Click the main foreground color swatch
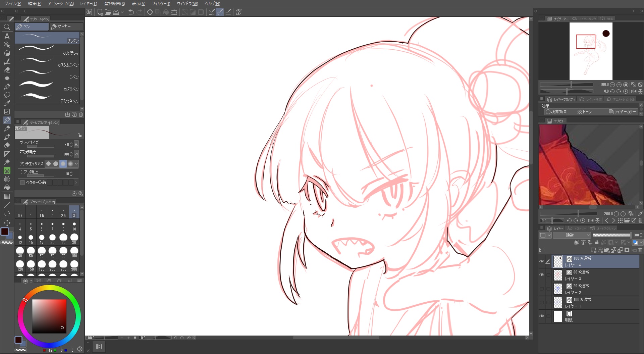Screen dimensions: 644x354 5,232
